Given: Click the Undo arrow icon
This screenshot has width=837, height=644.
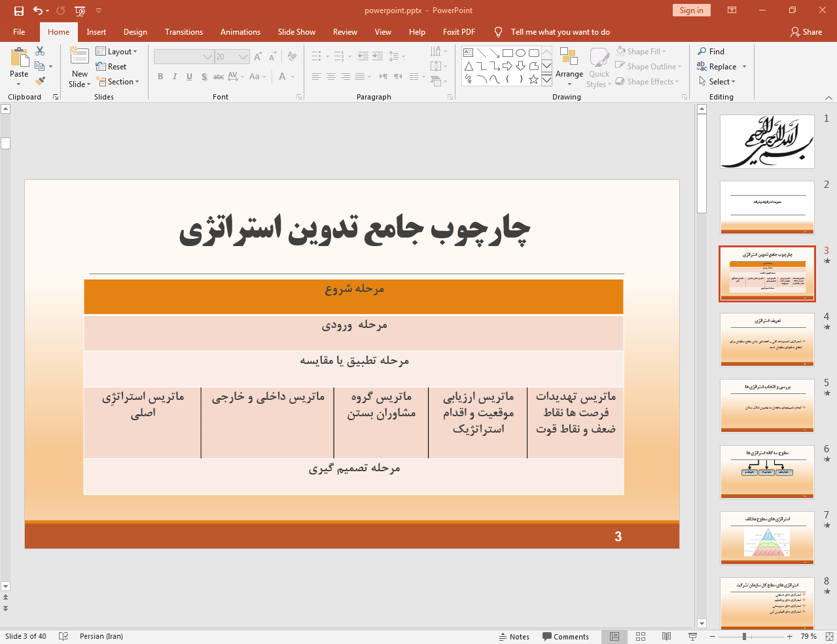Looking at the screenshot, I should coord(38,10).
